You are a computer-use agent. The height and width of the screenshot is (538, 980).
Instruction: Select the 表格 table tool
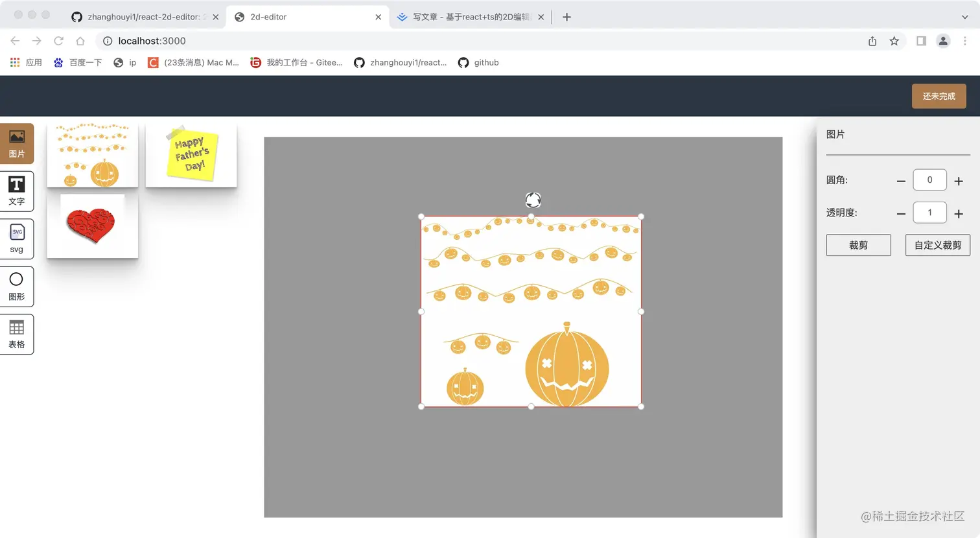tap(17, 334)
